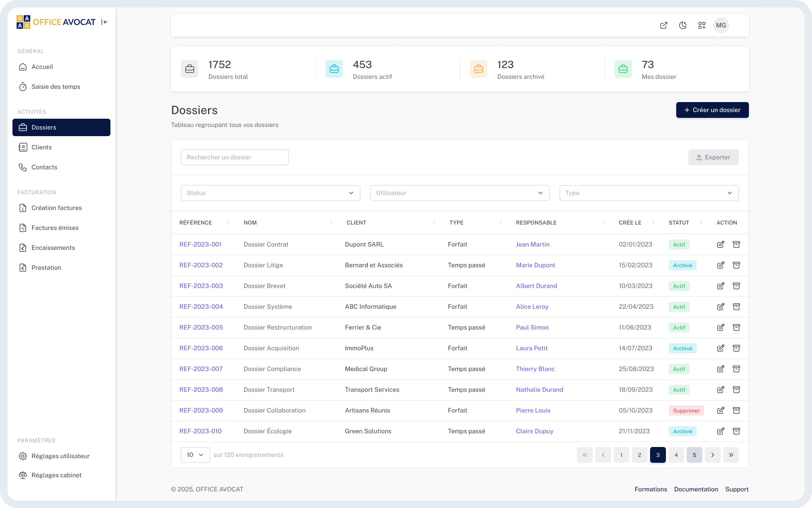Go to Factures émises menu item

[55, 228]
